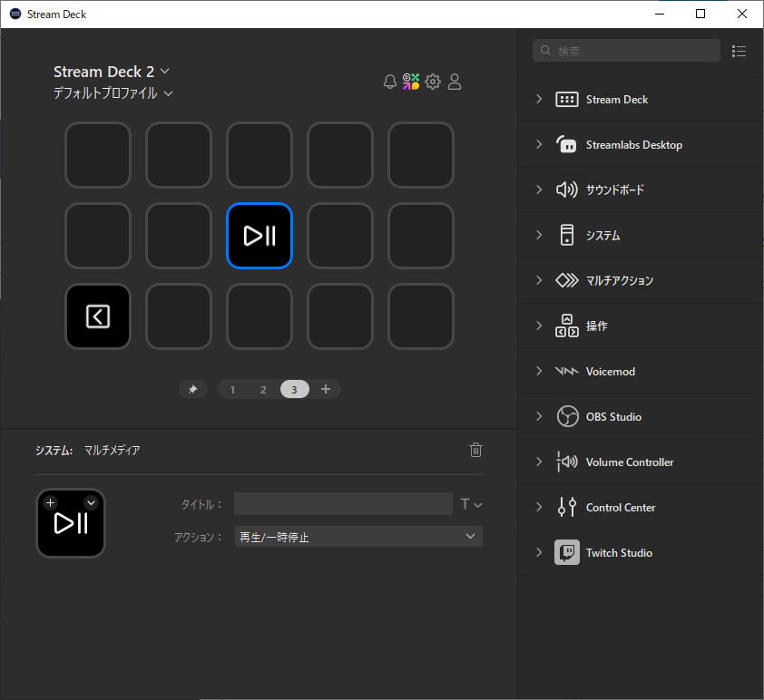Click the OBS Studio logo icon

click(568, 416)
